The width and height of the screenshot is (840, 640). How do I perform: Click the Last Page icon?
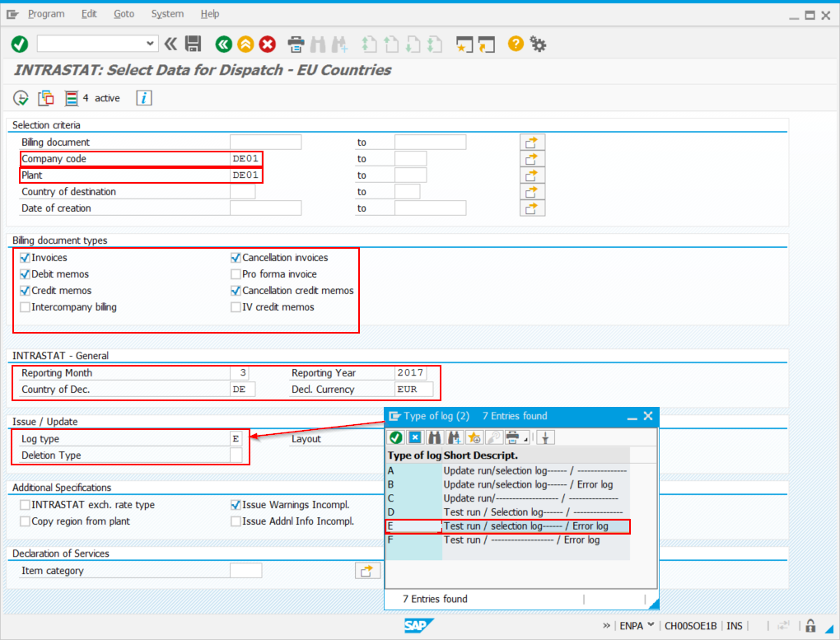click(x=435, y=44)
